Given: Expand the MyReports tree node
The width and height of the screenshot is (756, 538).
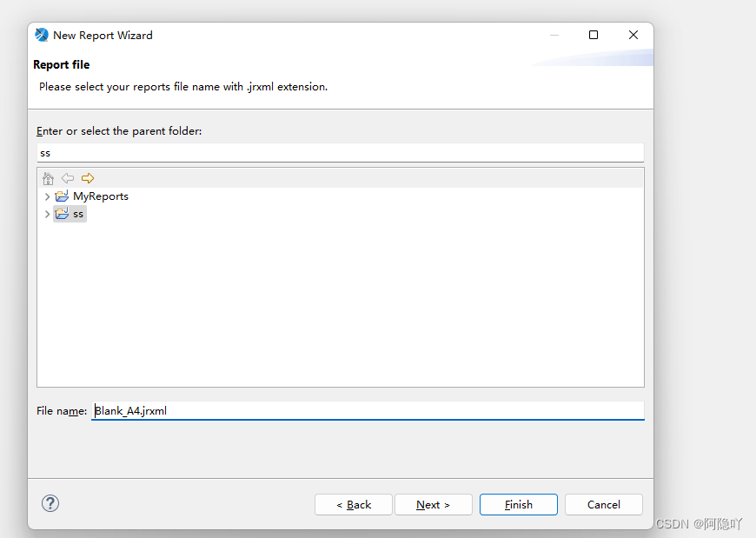Looking at the screenshot, I should tap(47, 196).
